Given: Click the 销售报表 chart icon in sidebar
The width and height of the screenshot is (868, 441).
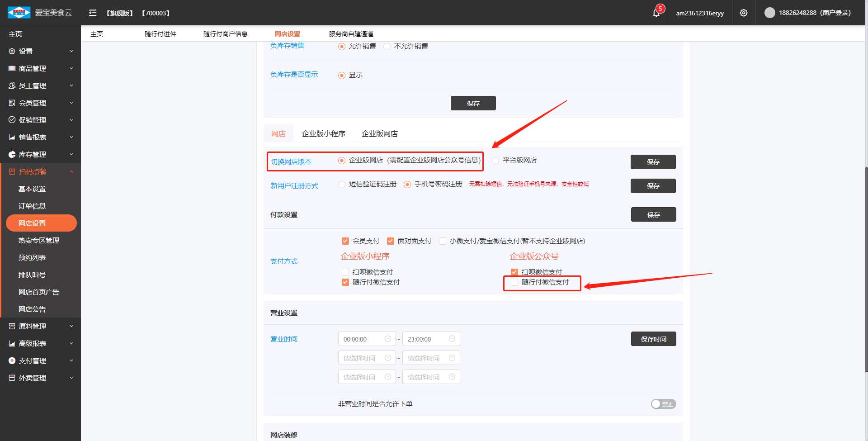Looking at the screenshot, I should pos(12,137).
